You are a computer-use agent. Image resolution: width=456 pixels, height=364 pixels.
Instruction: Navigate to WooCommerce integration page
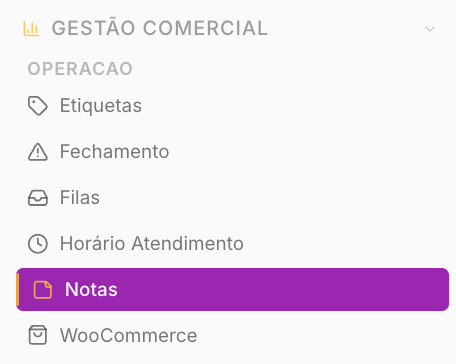(233, 335)
